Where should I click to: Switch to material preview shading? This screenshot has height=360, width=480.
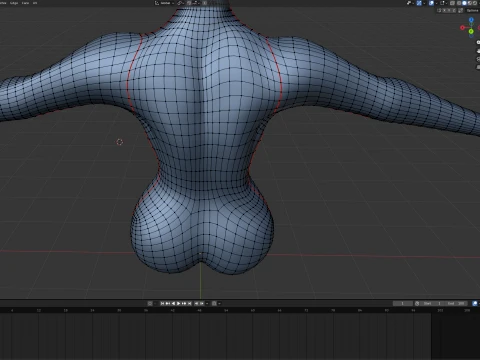(470, 3)
